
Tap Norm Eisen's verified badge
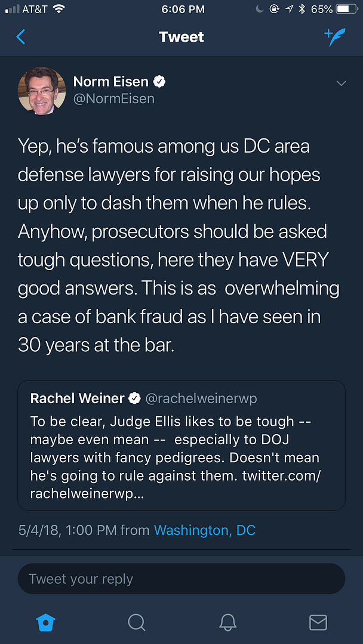tap(160, 82)
